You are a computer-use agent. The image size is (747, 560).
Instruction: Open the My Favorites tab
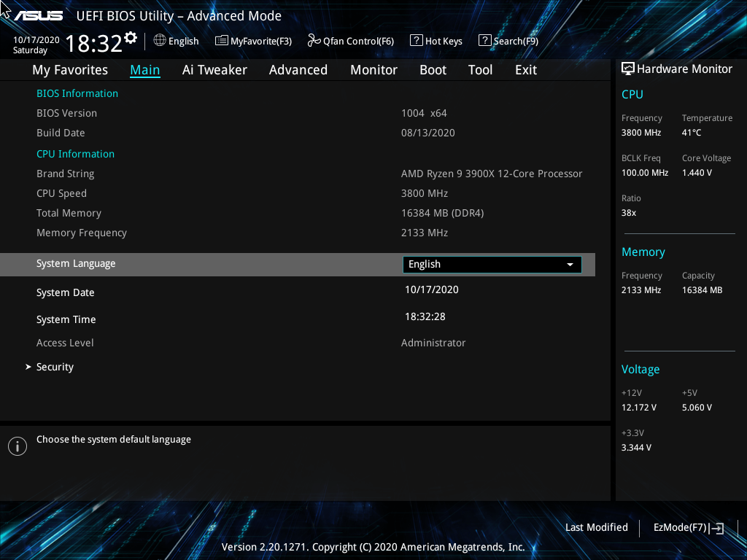70,70
